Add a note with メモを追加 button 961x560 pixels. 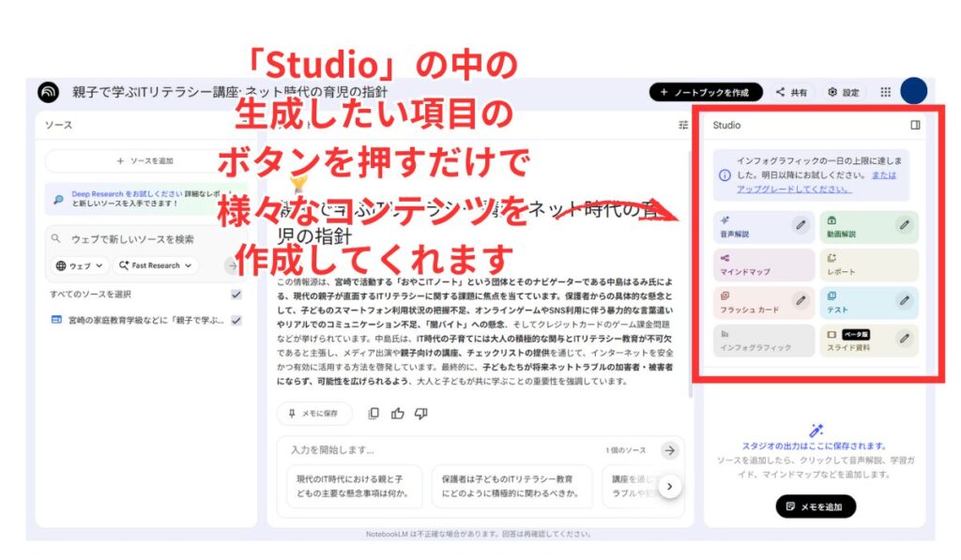coord(816,507)
